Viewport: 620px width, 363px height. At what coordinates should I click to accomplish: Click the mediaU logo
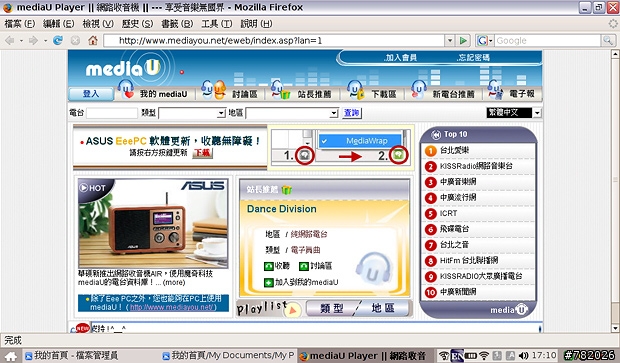click(x=123, y=68)
